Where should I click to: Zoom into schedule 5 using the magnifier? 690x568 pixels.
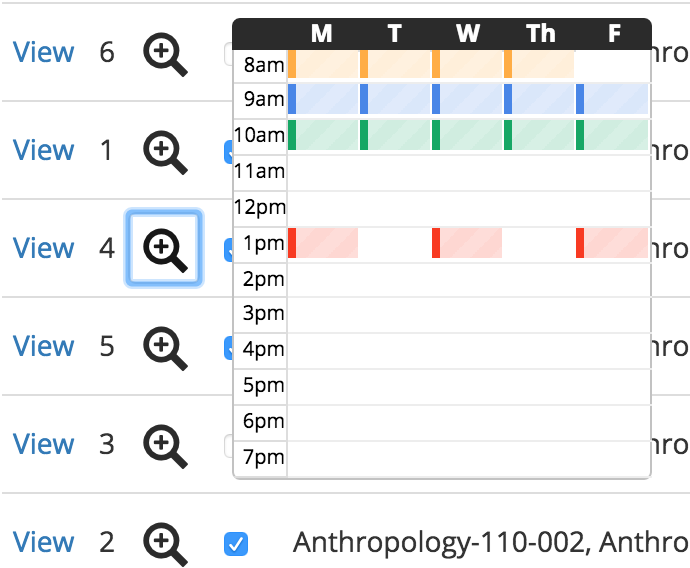(165, 347)
